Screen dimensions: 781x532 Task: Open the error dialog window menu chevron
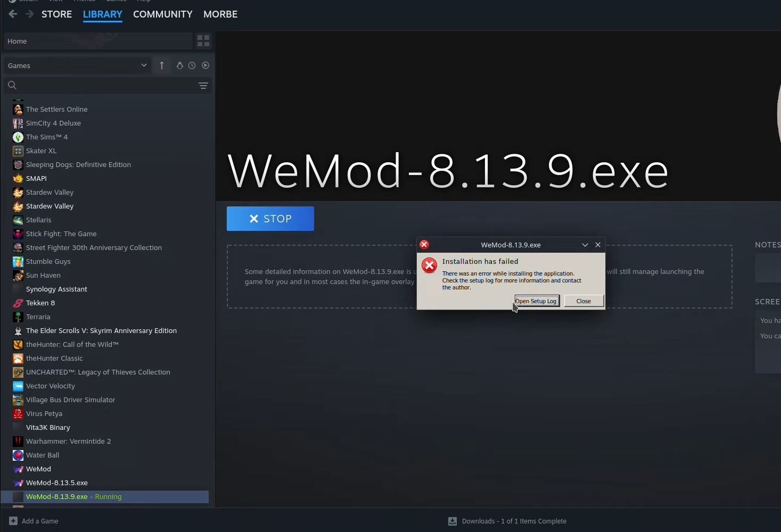[x=585, y=245]
